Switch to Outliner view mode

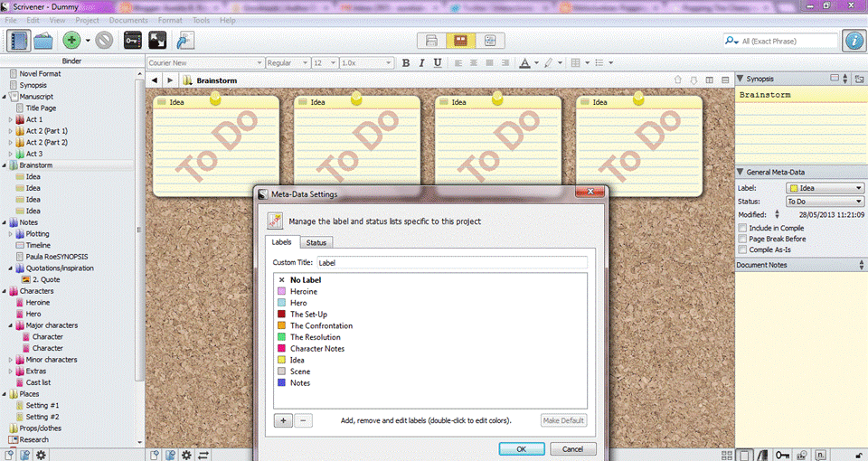click(x=490, y=41)
